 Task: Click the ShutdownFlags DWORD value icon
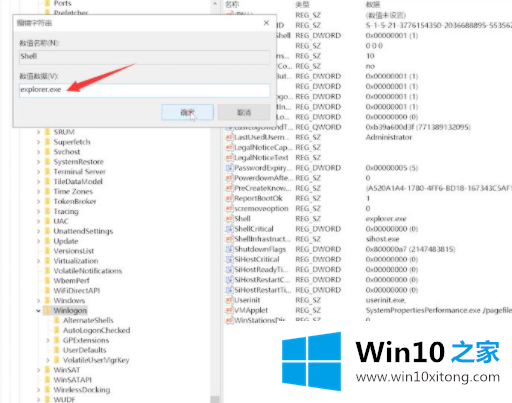click(229, 249)
